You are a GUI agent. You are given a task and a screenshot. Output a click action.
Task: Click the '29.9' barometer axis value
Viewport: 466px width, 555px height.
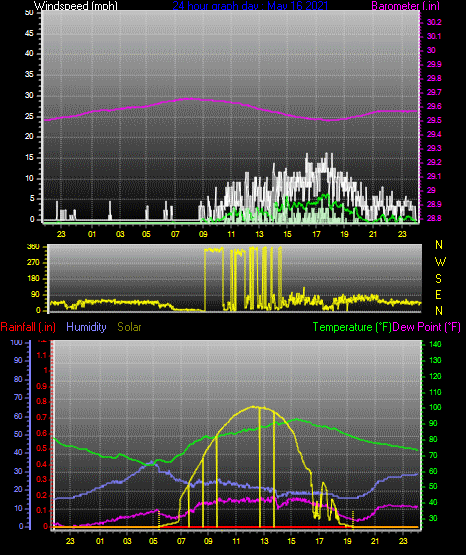[x=434, y=64]
